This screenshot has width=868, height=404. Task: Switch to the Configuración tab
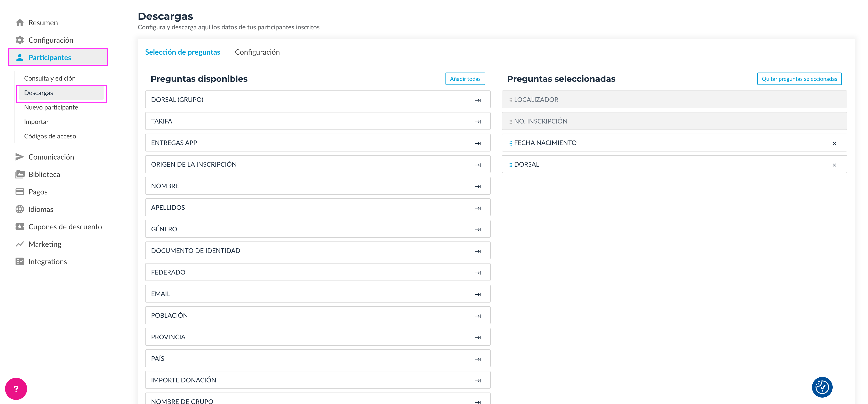tap(257, 52)
